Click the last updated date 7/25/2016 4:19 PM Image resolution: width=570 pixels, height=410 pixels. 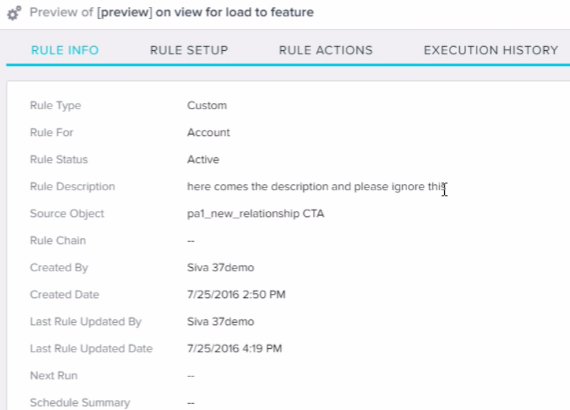pos(234,349)
